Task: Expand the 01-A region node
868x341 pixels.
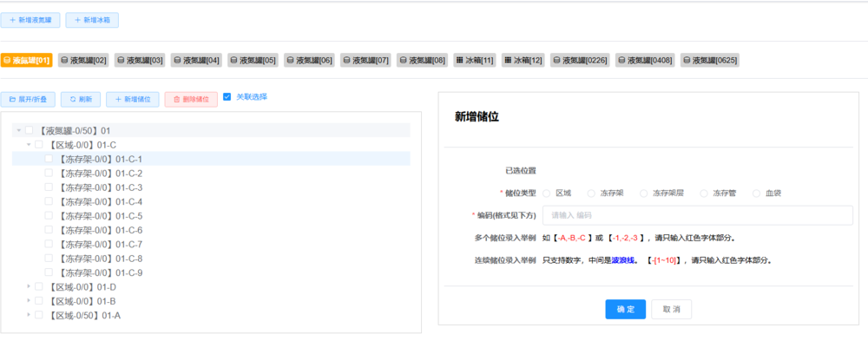Action: (x=29, y=315)
